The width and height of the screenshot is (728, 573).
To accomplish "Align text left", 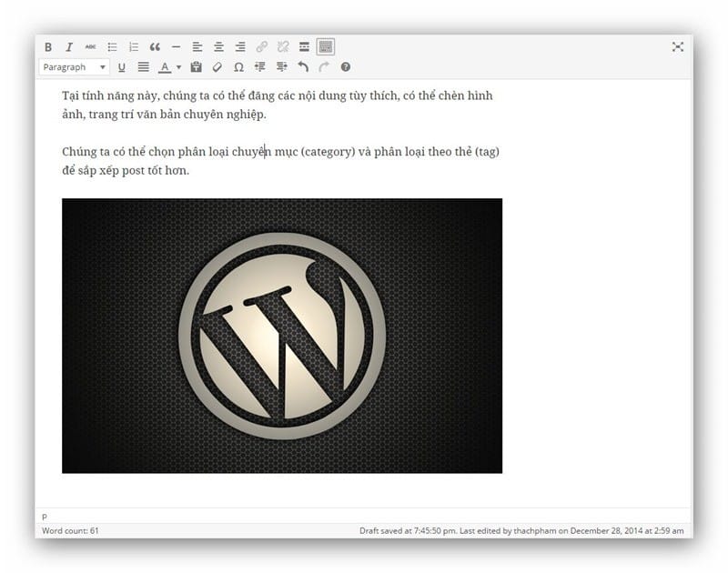I will [197, 47].
